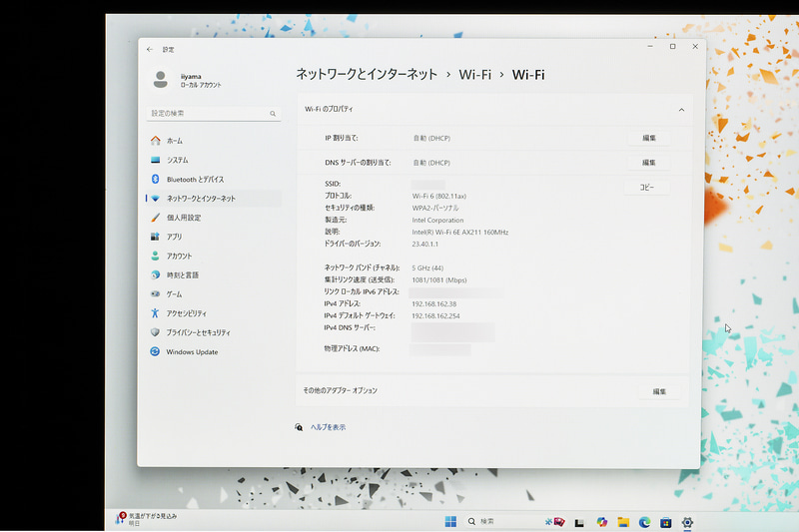Click the Intel(R) Wi-Fi 6E AX211 description
The image size is (799, 532).
tap(460, 233)
